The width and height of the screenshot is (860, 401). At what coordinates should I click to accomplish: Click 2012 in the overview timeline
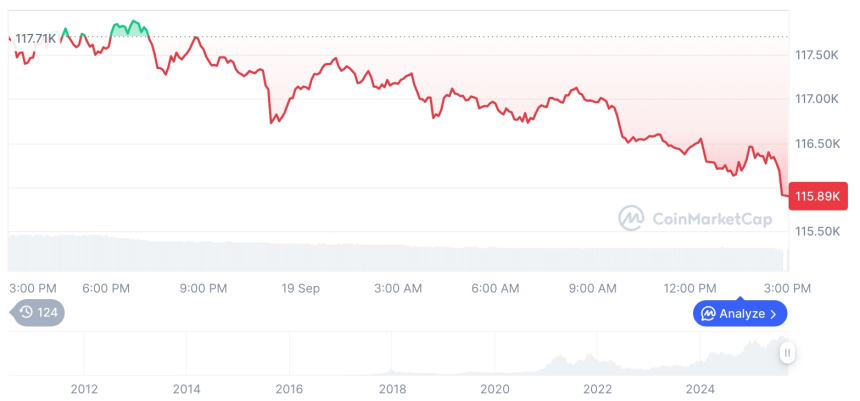[x=84, y=388]
